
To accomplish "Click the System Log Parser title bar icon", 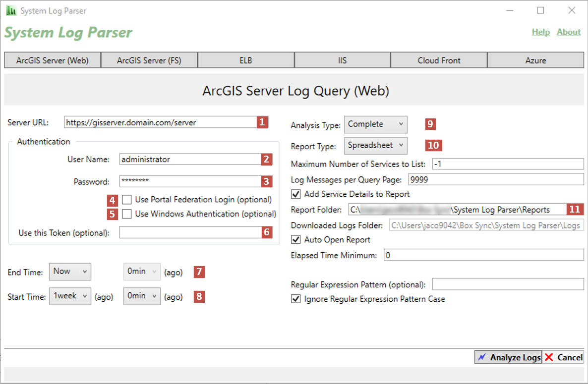I will [11, 10].
